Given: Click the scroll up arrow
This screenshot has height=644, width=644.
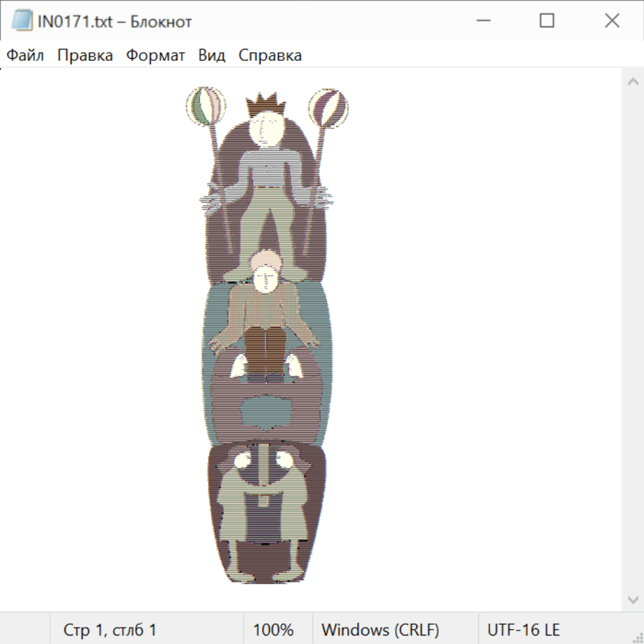Looking at the screenshot, I should [x=633, y=82].
